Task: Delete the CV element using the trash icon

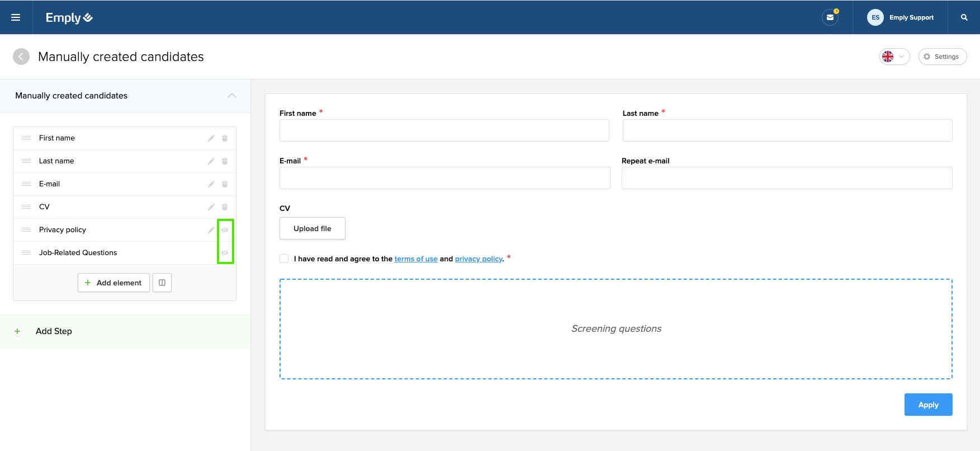Action: (225, 207)
